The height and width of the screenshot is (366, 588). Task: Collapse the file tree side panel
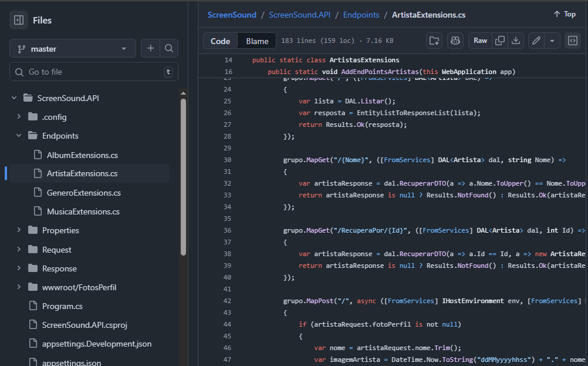coord(19,20)
